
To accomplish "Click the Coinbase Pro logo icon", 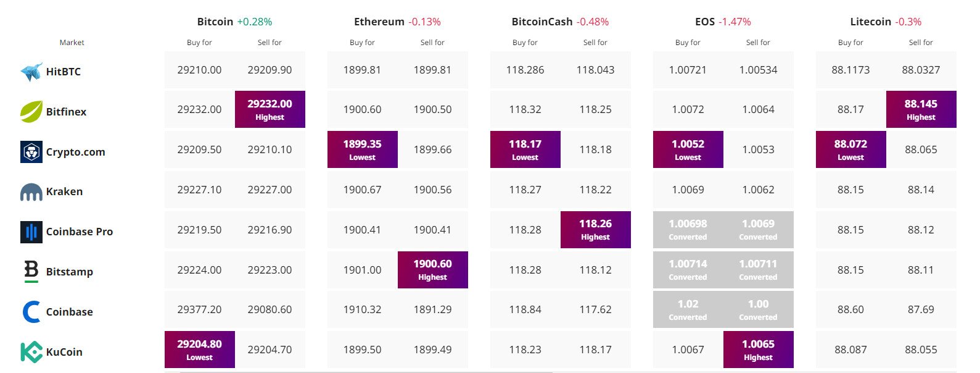I will (x=31, y=232).
